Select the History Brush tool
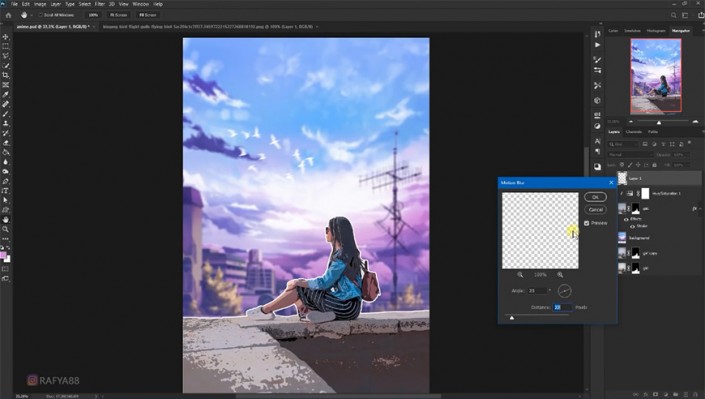705x399 pixels. click(5, 133)
